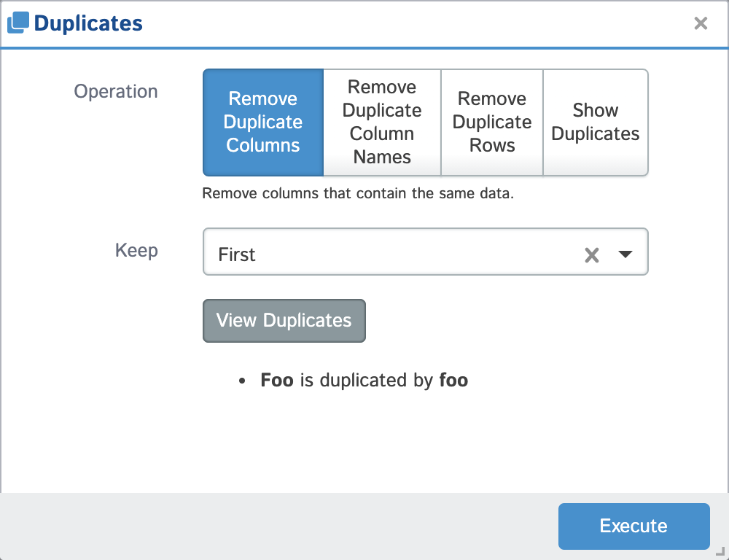Click the Duplicates dialog title text
The height and width of the screenshot is (560, 729).
pos(88,23)
